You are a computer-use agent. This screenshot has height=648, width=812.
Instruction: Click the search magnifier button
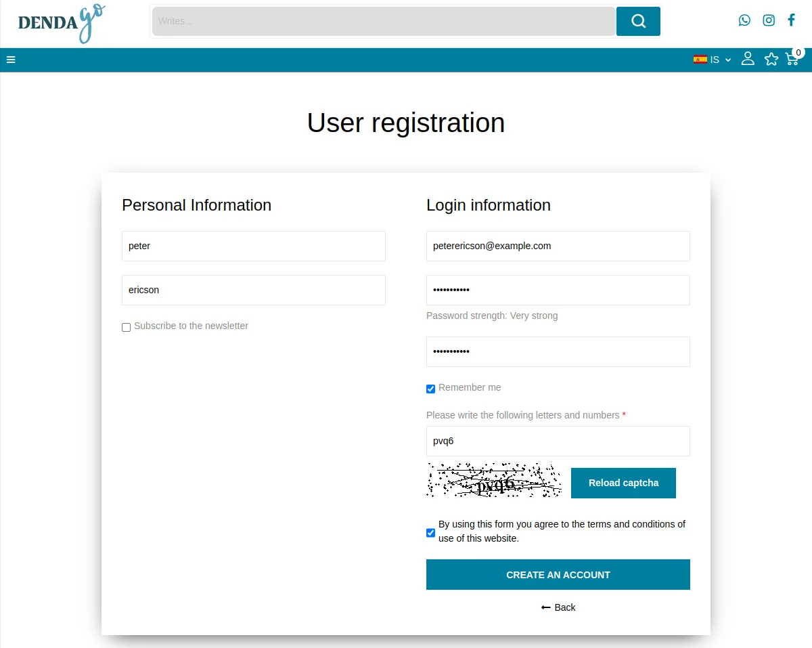tap(638, 21)
